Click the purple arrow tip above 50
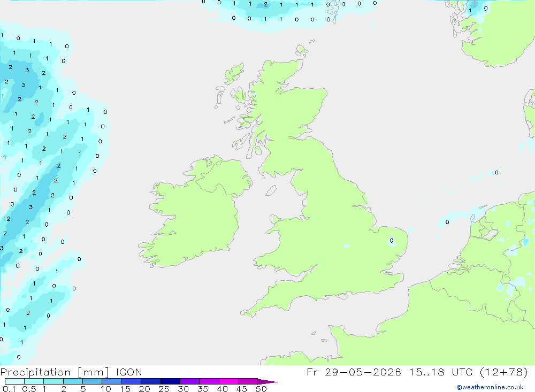 (x=267, y=382)
